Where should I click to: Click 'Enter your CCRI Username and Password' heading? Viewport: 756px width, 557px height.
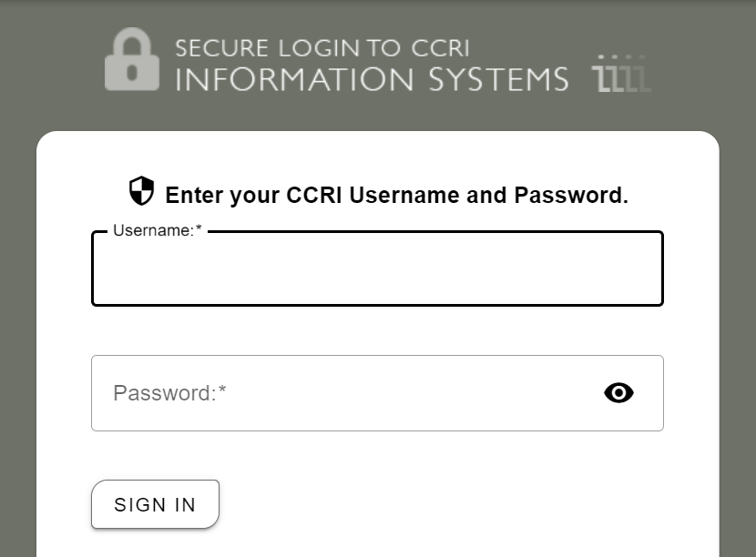(397, 195)
